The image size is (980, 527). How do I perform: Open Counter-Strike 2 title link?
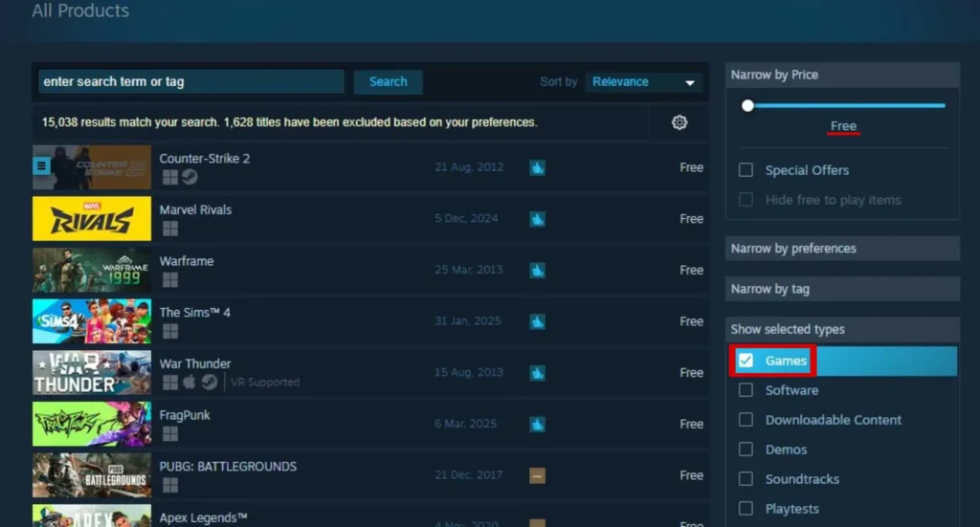coord(205,159)
